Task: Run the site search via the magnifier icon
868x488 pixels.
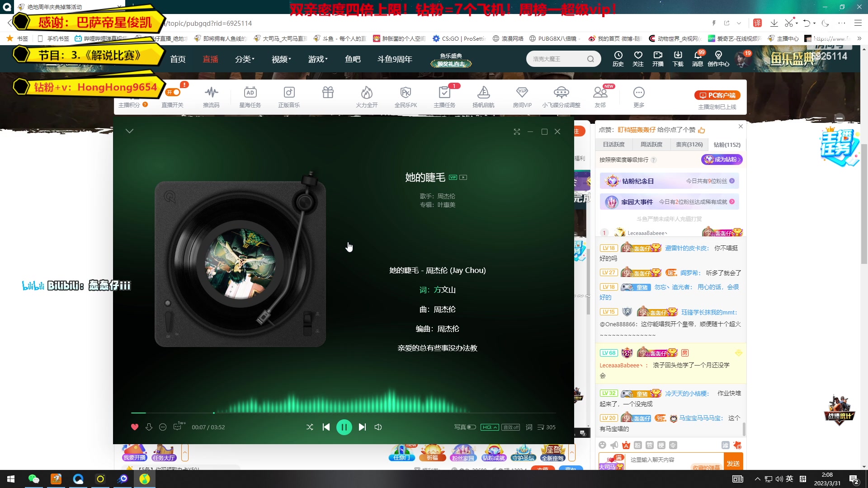Action: pos(590,59)
